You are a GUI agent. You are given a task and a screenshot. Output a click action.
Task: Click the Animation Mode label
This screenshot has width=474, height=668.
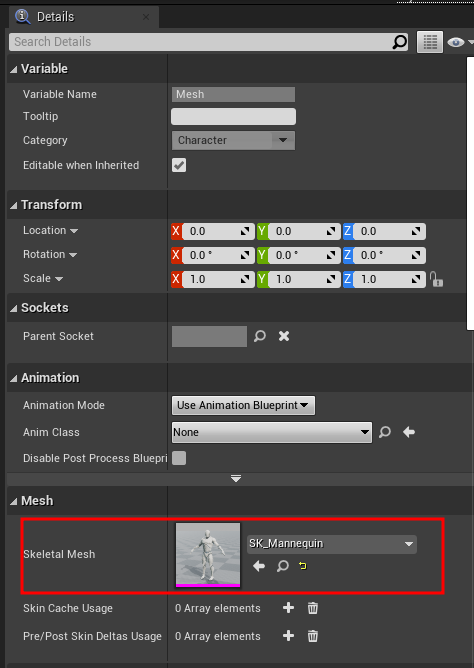(x=64, y=405)
